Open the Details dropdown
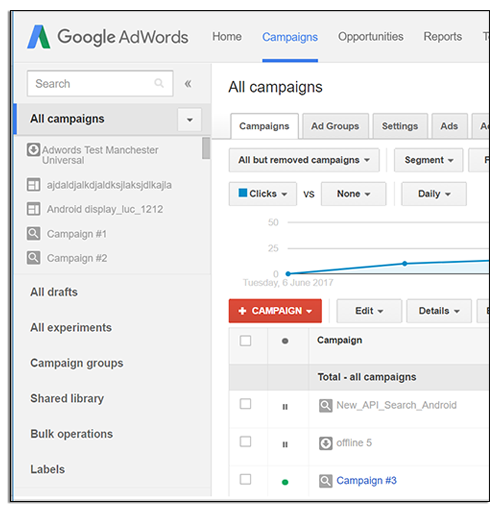 pos(439,311)
